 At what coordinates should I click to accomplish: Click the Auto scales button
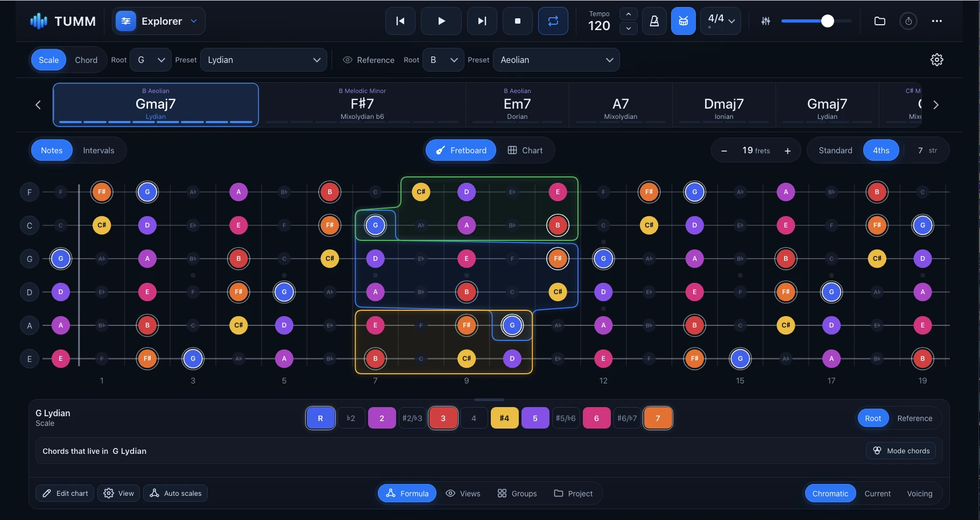tap(175, 493)
